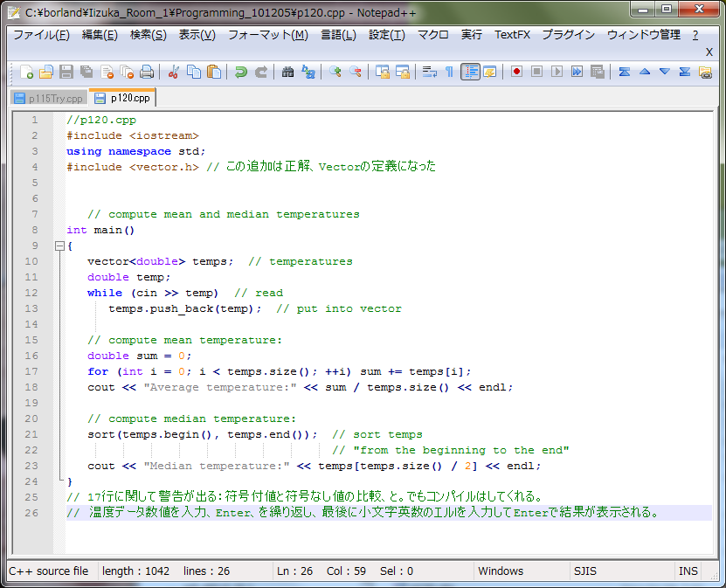Click Run macro multiple times icon
The height and width of the screenshot is (588, 726).
coord(577,72)
